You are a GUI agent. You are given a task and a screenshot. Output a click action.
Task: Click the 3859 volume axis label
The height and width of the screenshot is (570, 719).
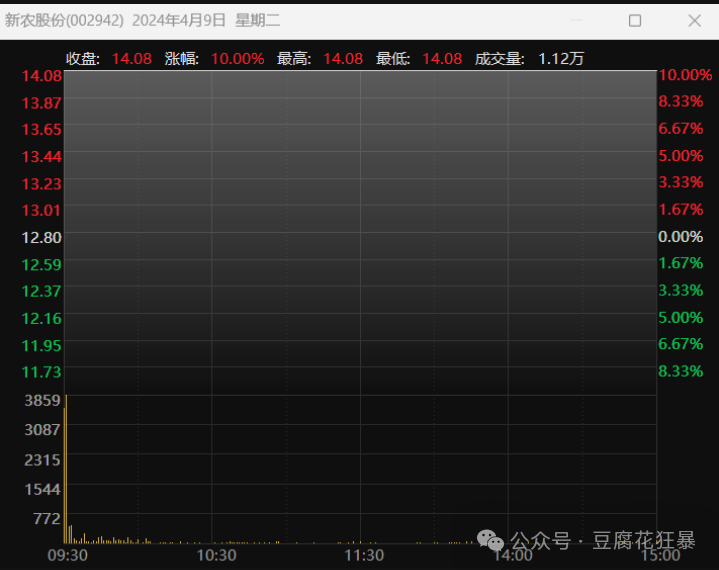(43, 400)
